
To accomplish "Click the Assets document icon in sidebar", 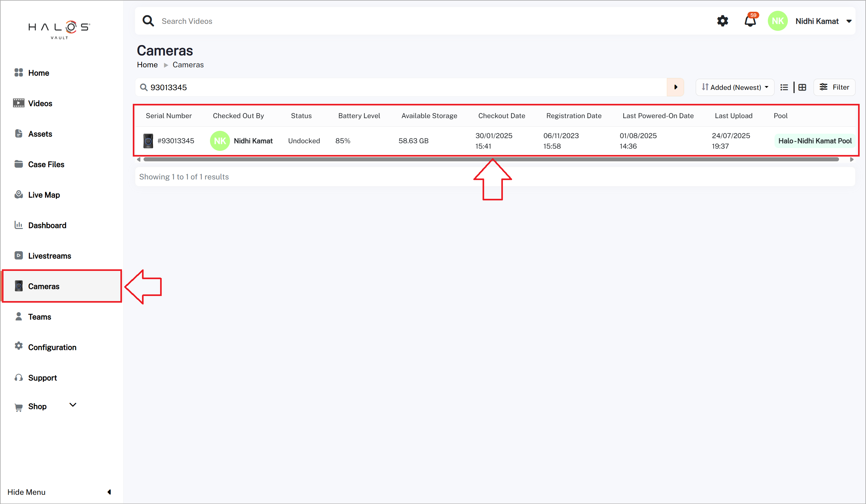I will [x=18, y=134].
